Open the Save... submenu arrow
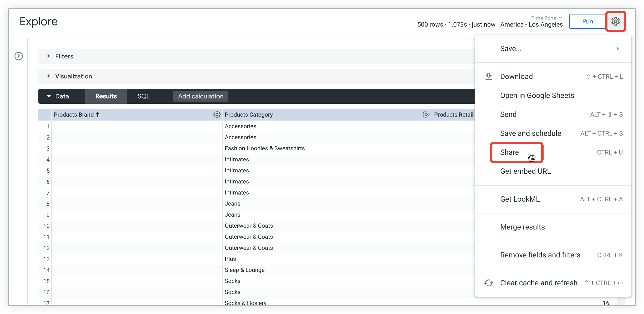 [x=618, y=49]
